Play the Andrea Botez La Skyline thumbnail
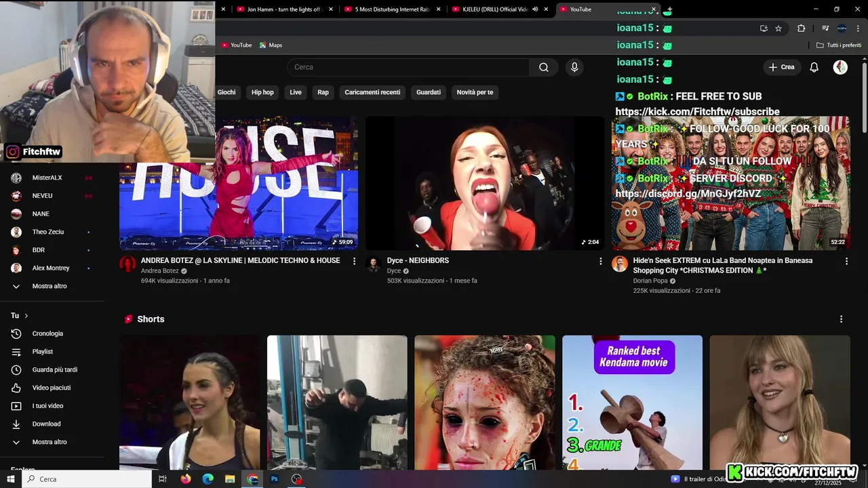868x488 pixels. [x=239, y=183]
